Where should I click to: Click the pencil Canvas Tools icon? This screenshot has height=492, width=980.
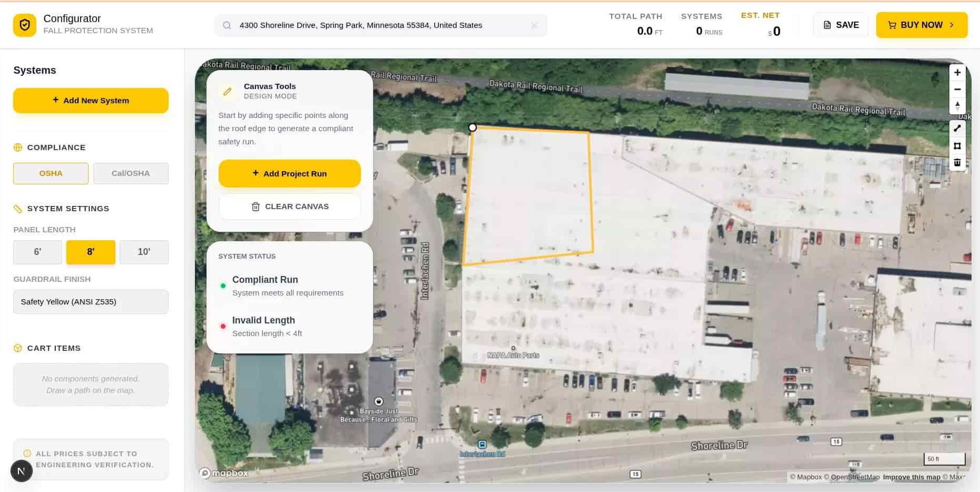(x=227, y=92)
